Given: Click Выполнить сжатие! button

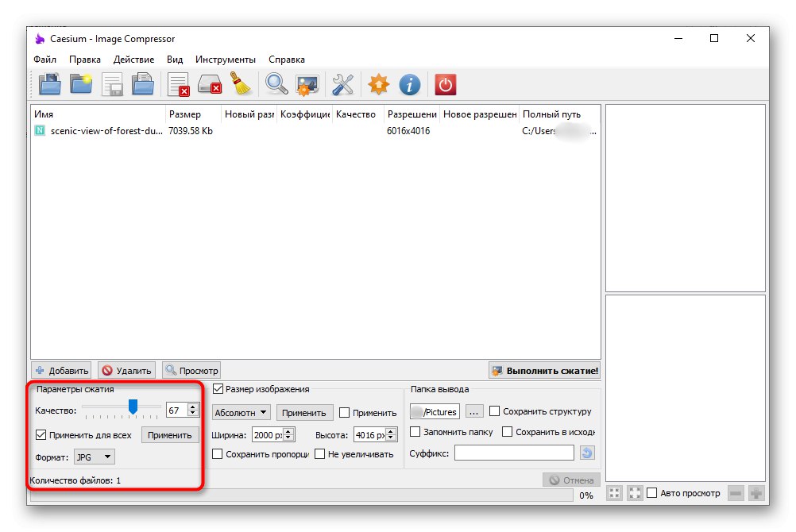Looking at the screenshot, I should point(545,371).
